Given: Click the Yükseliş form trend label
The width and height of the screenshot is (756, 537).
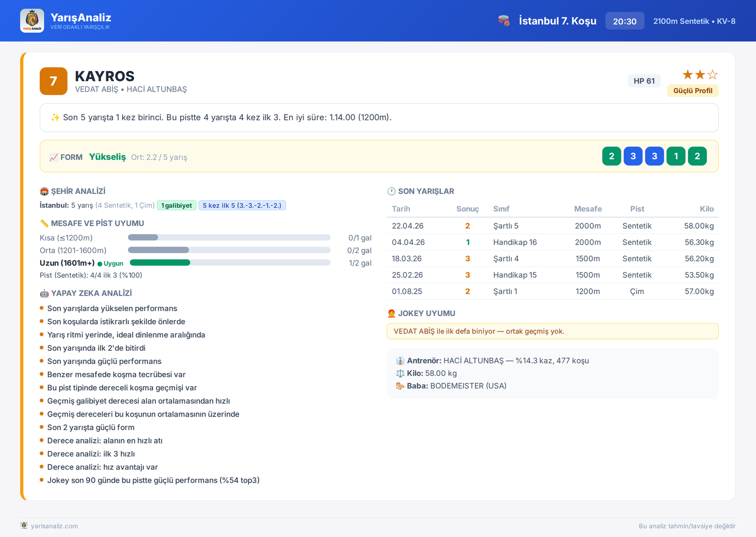Looking at the screenshot, I should 107,157.
